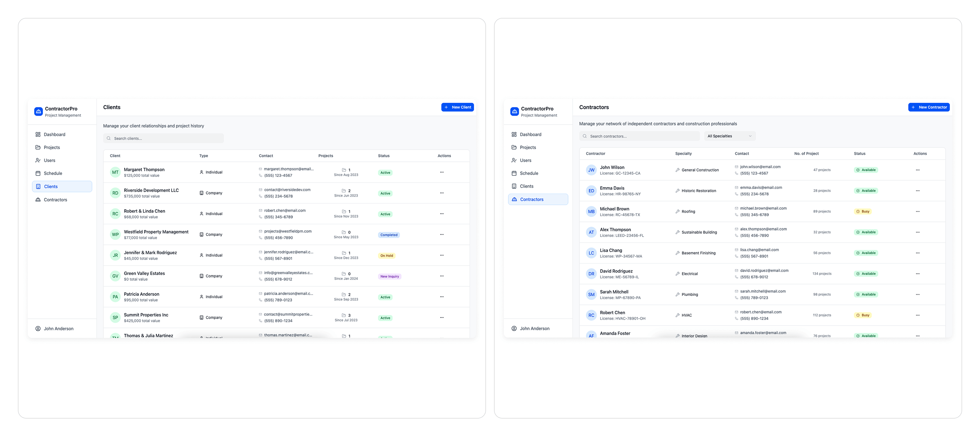The image size is (980, 436).
Task: Open Contractors from the Clients screen sidebar
Action: pos(55,200)
